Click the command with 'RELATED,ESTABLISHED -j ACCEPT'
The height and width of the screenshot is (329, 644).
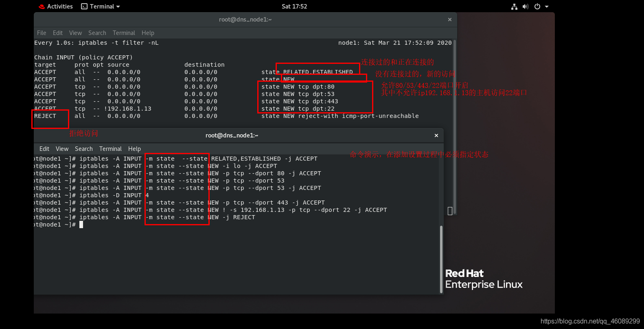(x=198, y=159)
